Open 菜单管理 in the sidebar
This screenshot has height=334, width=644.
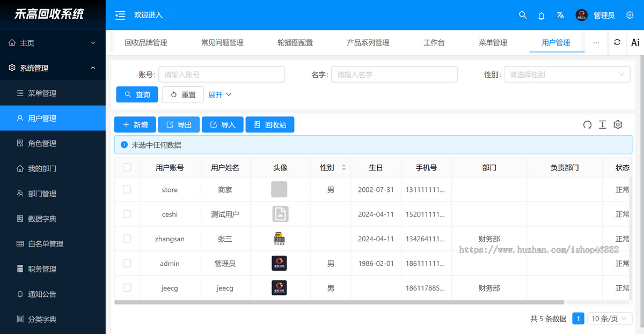(x=53, y=93)
